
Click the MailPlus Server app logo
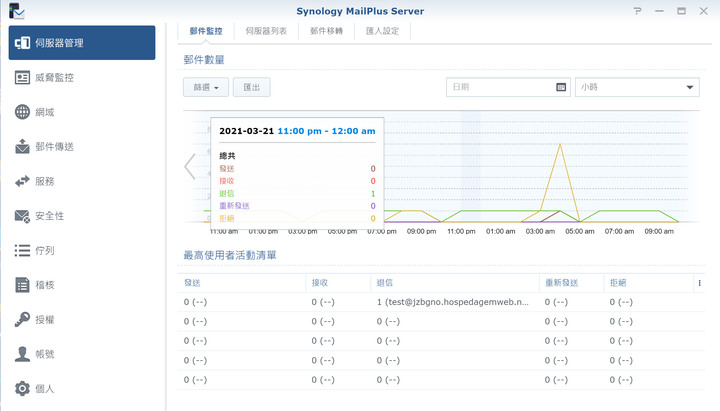[17, 11]
